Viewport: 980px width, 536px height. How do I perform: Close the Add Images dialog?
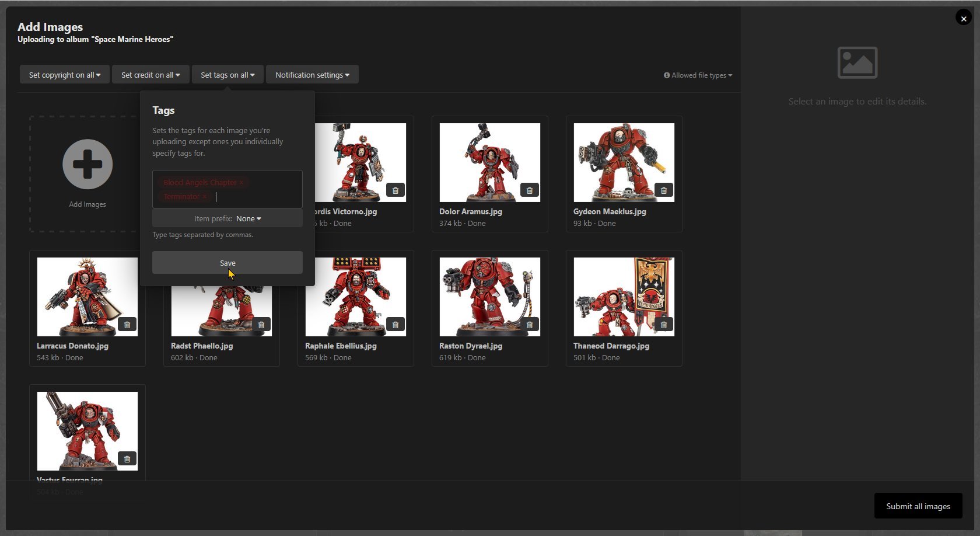(963, 19)
